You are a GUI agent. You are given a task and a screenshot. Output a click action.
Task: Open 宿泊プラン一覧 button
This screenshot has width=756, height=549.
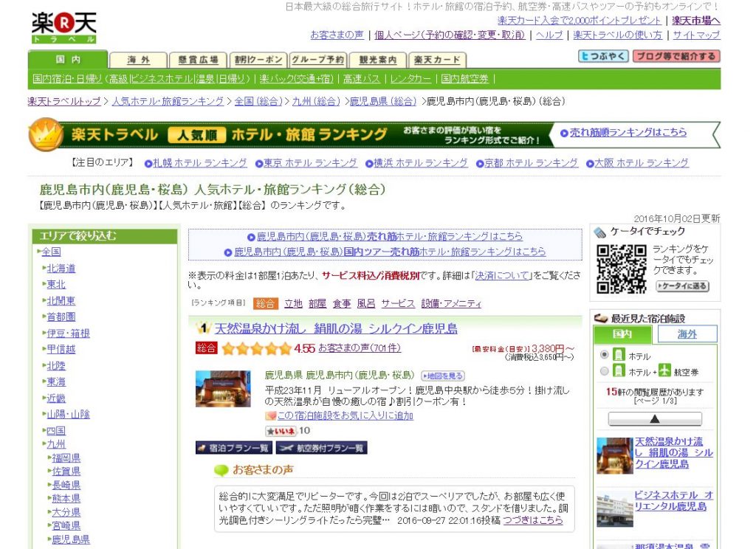pyautogui.click(x=234, y=448)
